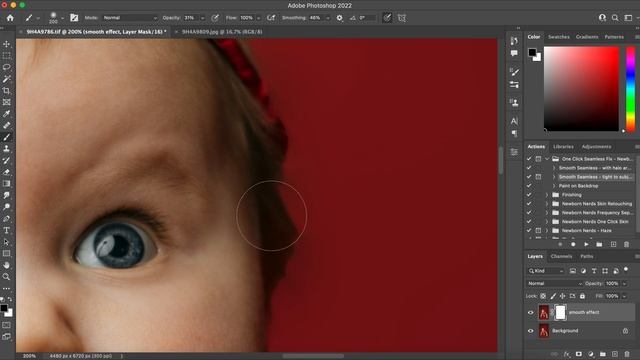Open brush settings panel icon in options bar
This screenshot has height=360, width=640.
(x=74, y=18)
